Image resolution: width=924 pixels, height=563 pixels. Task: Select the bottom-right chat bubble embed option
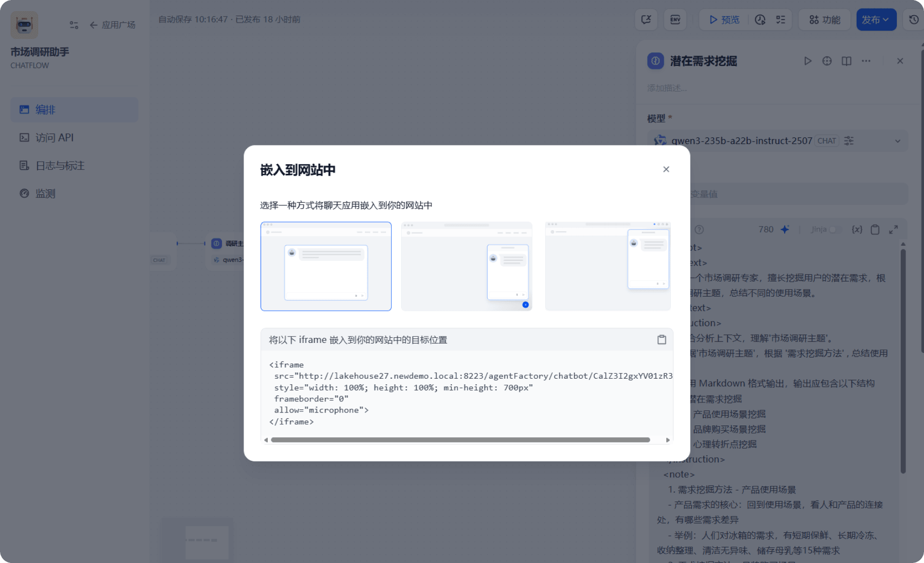[x=466, y=266]
